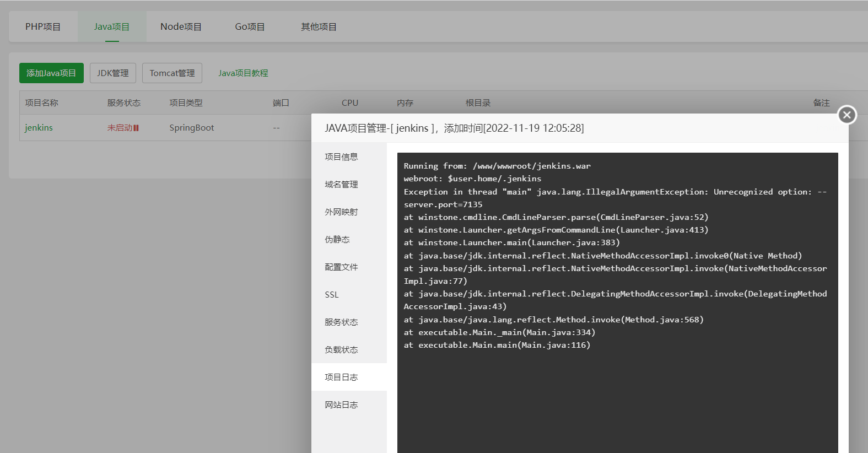Open 负载状态 sidebar item
This screenshot has width=868, height=453.
[x=349, y=349]
